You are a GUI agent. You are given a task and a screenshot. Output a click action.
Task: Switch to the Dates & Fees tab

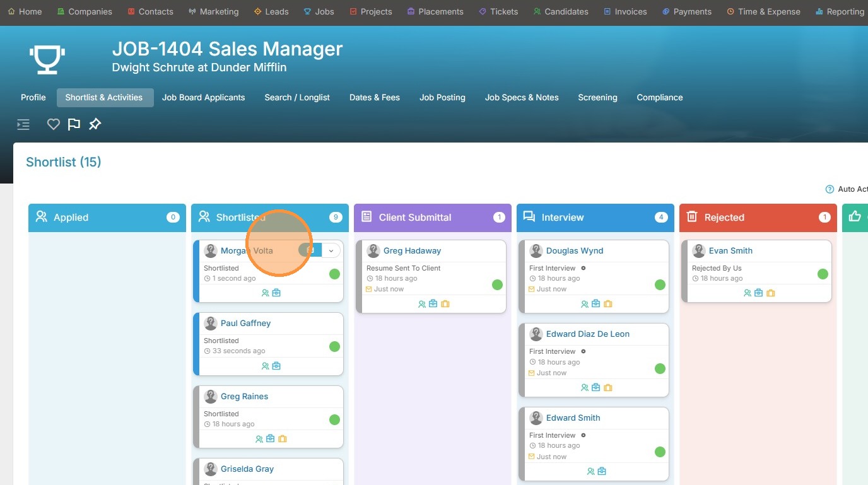[375, 98]
